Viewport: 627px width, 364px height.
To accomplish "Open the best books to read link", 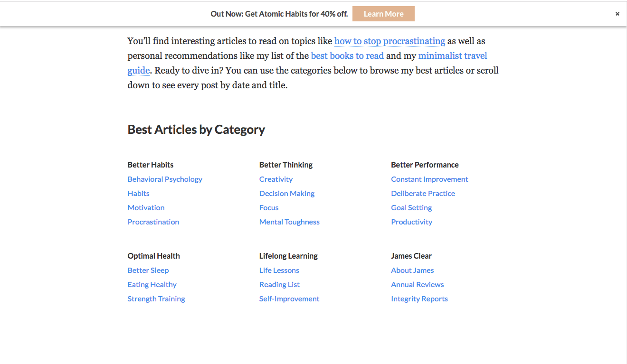I will tap(347, 56).
